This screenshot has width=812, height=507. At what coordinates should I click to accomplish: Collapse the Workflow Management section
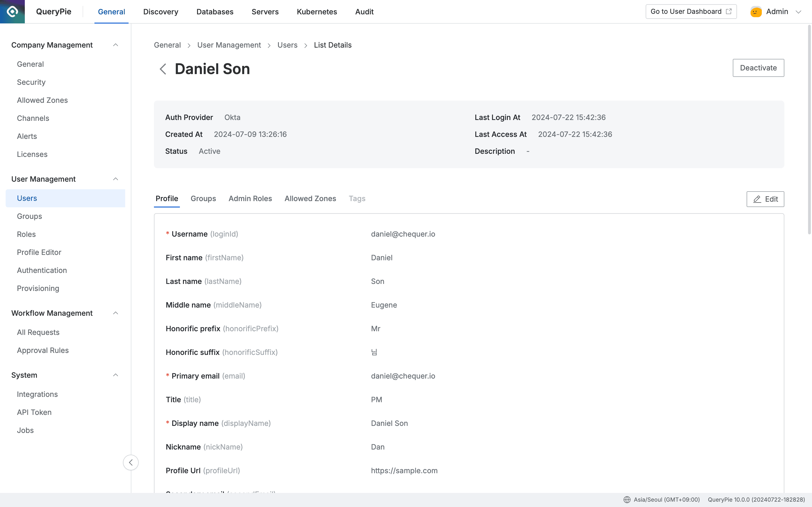pos(116,313)
